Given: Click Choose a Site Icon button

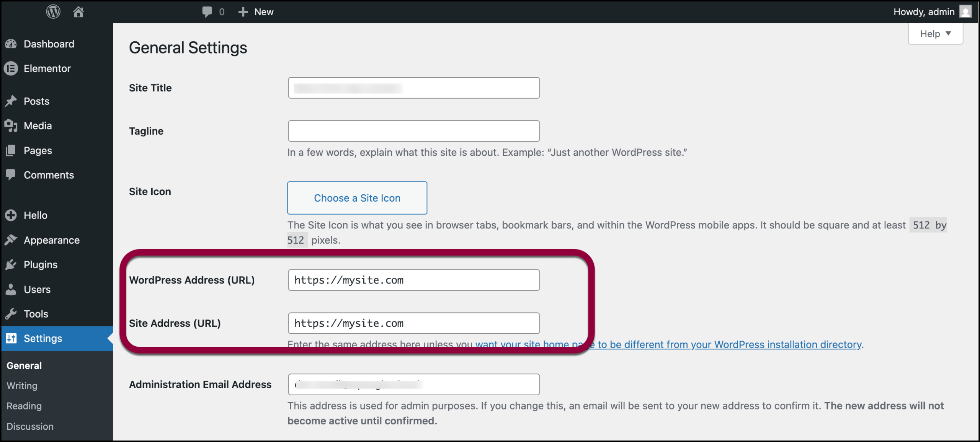Looking at the screenshot, I should point(357,198).
